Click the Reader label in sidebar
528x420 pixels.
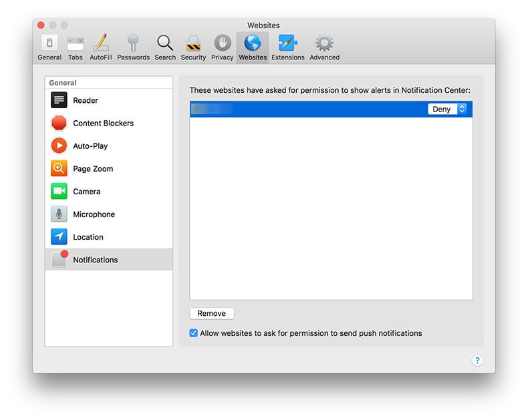coord(86,100)
